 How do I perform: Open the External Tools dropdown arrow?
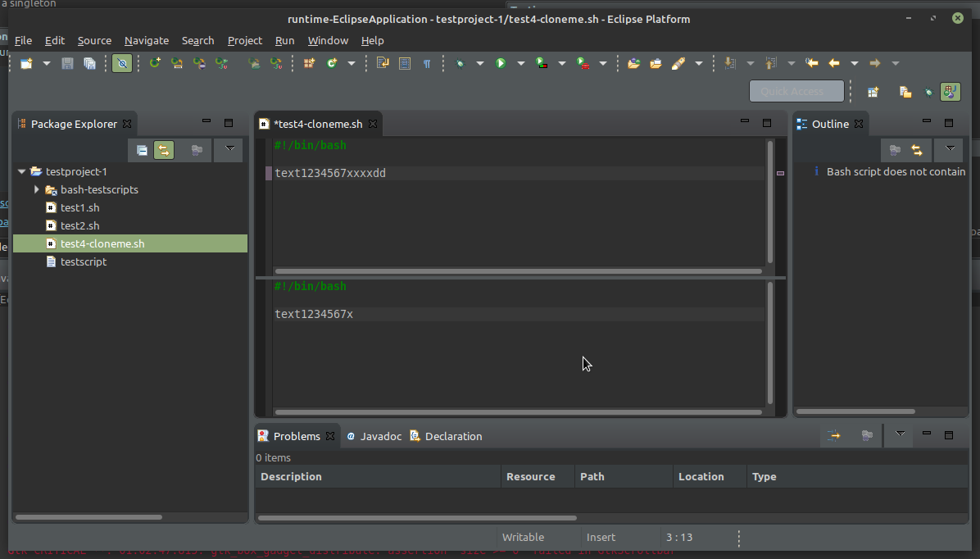pyautogui.click(x=603, y=63)
